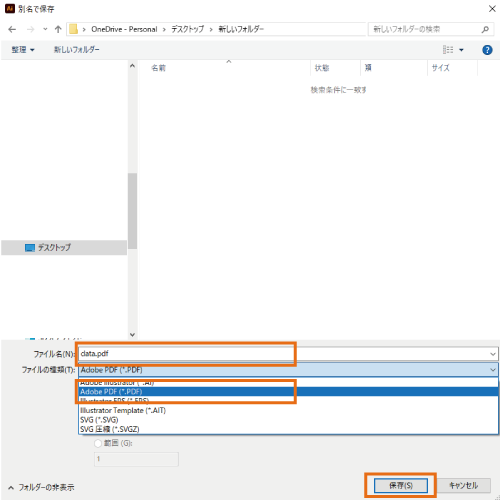Viewport: 500px width, 500px height.
Task: Go up one folder level
Action: tap(58, 29)
